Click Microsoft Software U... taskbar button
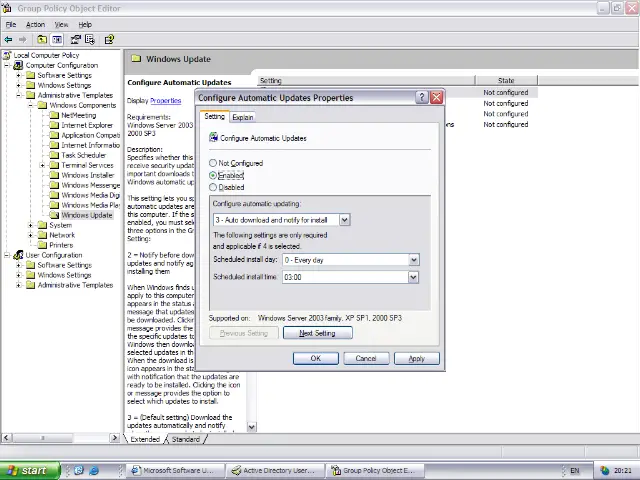 [176, 471]
